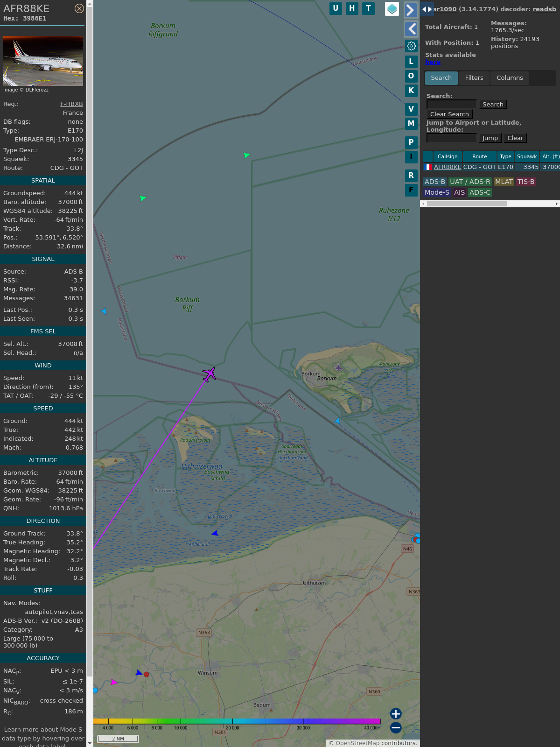Click the ADS-B legend swatch
Viewport: 560px width, 747px height.
pos(435,182)
